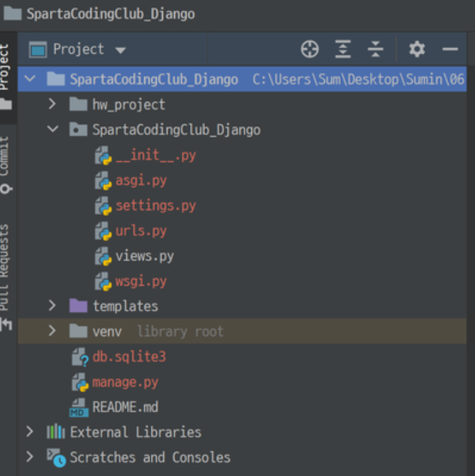Click the Python icon beside urls.py

coord(103,231)
